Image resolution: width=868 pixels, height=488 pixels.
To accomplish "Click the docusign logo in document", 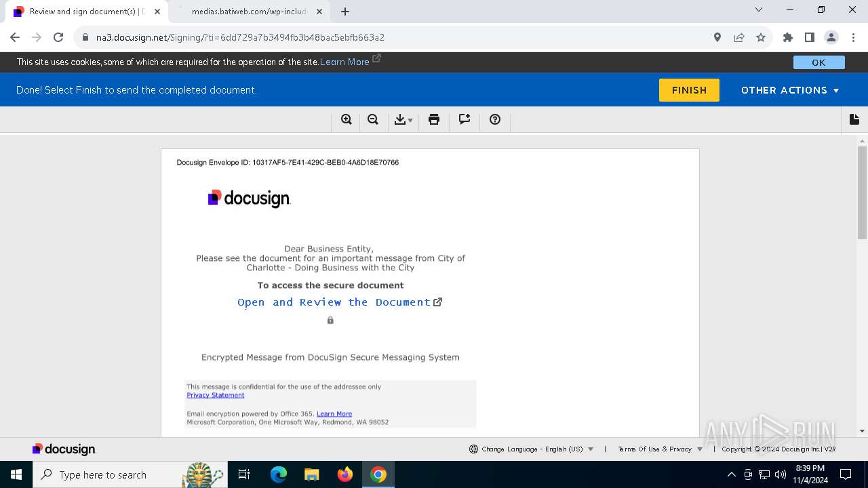I will click(249, 198).
